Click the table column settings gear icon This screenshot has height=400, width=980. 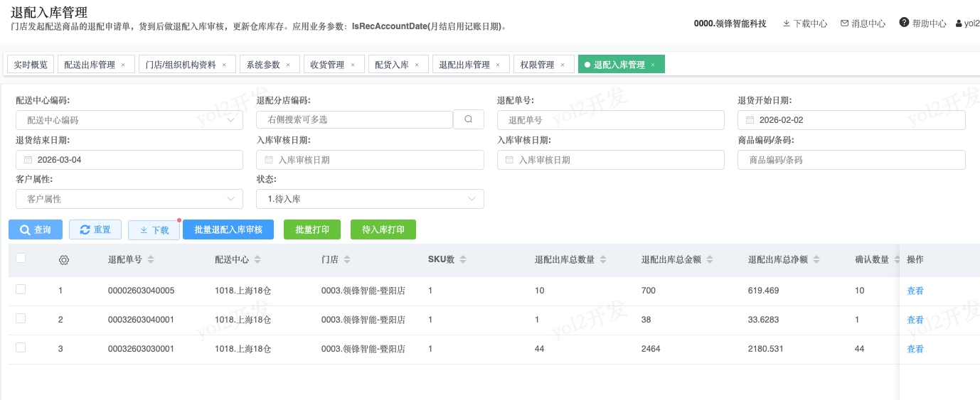tap(64, 260)
